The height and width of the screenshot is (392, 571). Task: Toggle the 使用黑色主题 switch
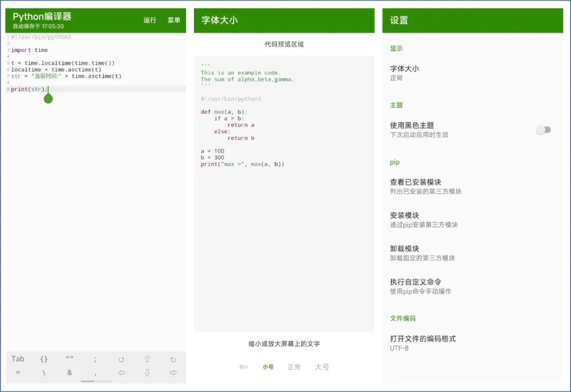[x=543, y=129]
